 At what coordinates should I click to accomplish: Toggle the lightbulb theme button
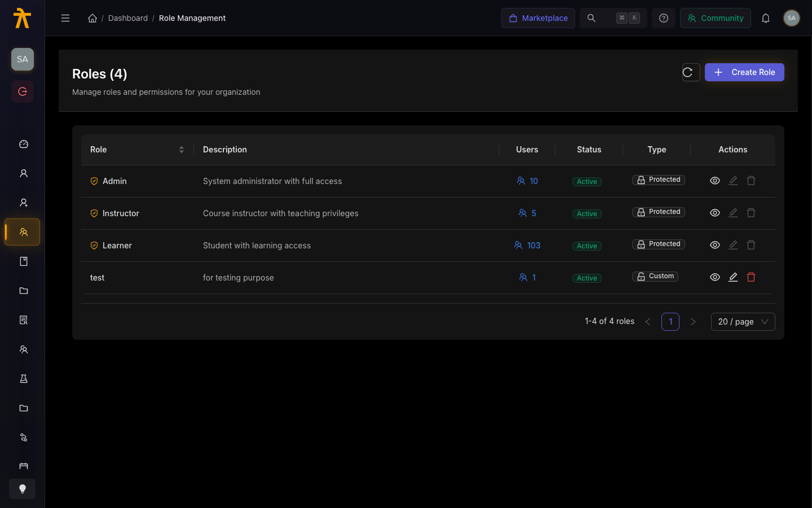(23, 489)
